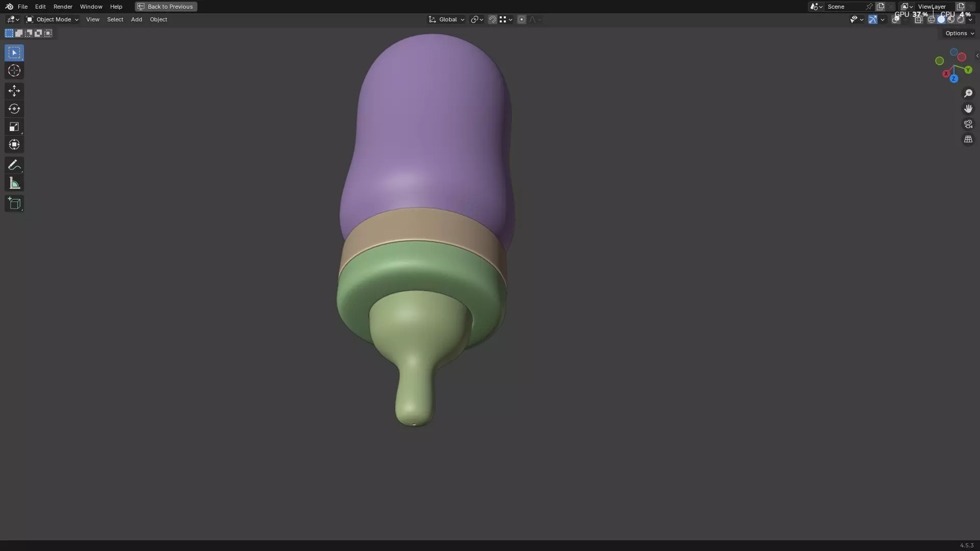Switch to solid shading
Viewport: 980px width, 551px height.
tap(941, 19)
